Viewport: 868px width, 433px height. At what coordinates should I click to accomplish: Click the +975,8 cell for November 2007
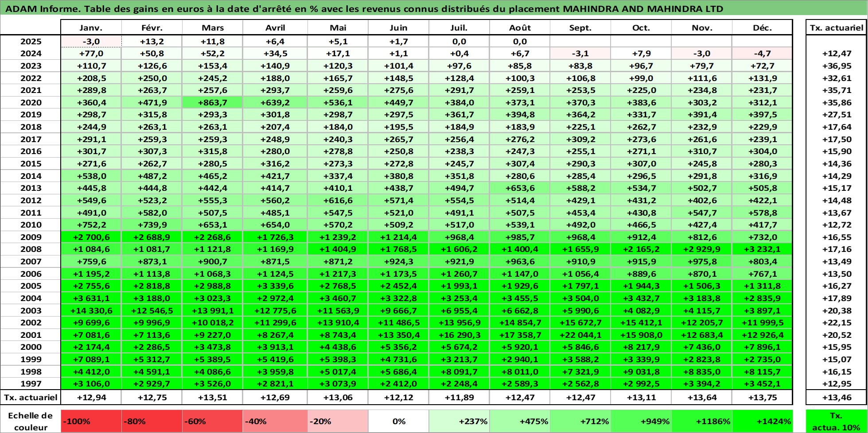point(702,262)
